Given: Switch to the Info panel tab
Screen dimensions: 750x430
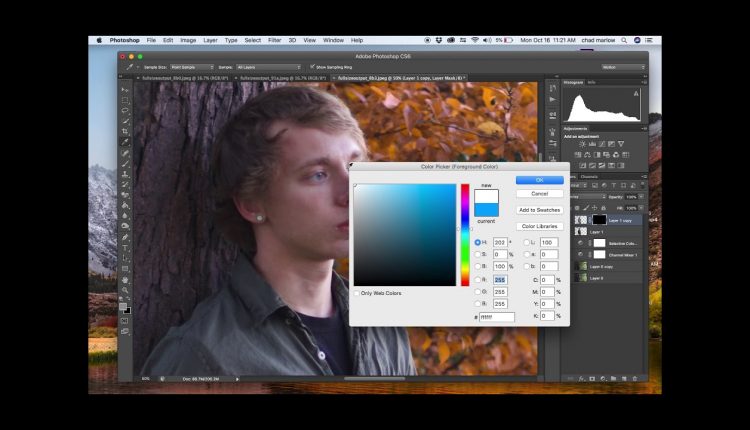Looking at the screenshot, I should click(591, 82).
